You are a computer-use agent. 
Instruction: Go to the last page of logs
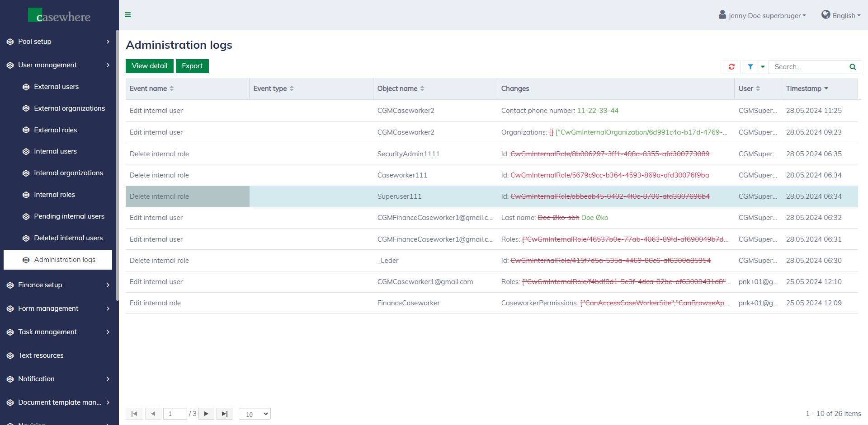pyautogui.click(x=224, y=414)
